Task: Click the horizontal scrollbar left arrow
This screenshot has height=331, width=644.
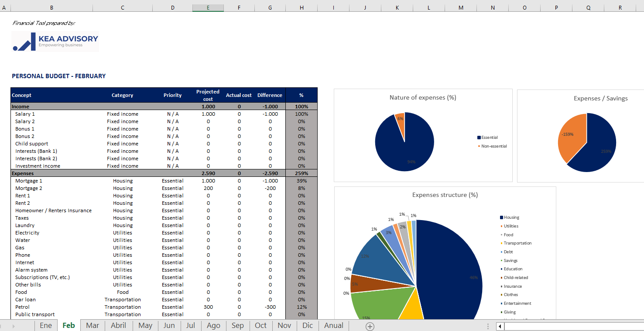Action: [x=500, y=326]
